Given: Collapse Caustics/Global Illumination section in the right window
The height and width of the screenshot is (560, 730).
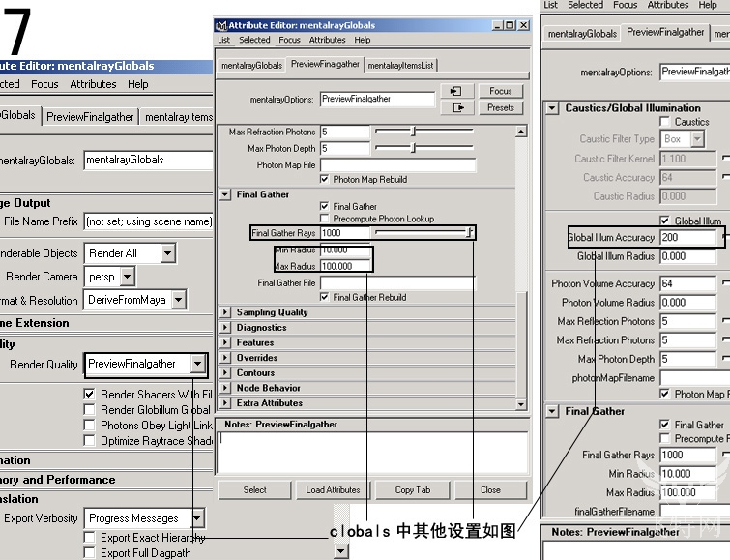Looking at the screenshot, I should click(552, 108).
